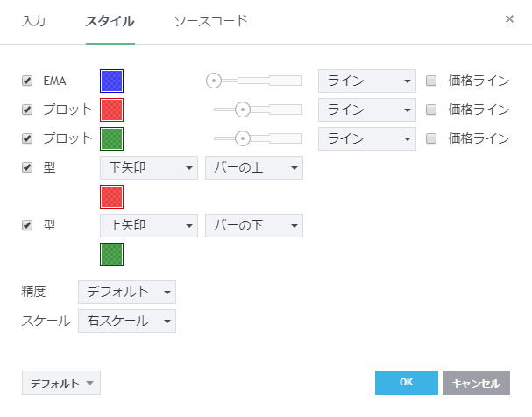The image size is (532, 417).
Task: Expand the 下矢印 shape dropdown
Action: [x=149, y=167]
